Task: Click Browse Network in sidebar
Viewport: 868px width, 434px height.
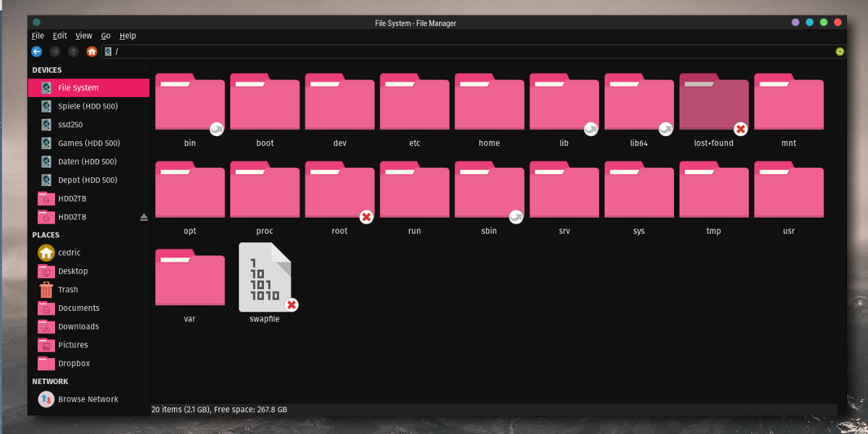Action: (x=89, y=399)
